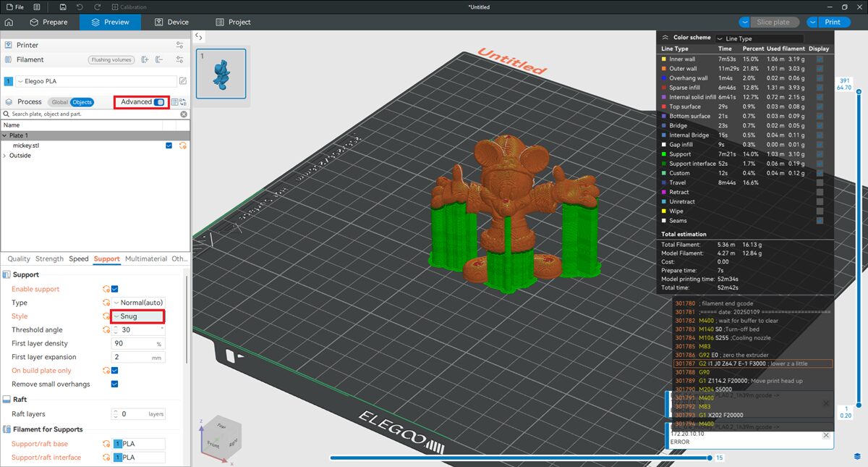The image size is (868, 467).
Task: Click the undo arrow icon
Action: pyautogui.click(x=79, y=7)
